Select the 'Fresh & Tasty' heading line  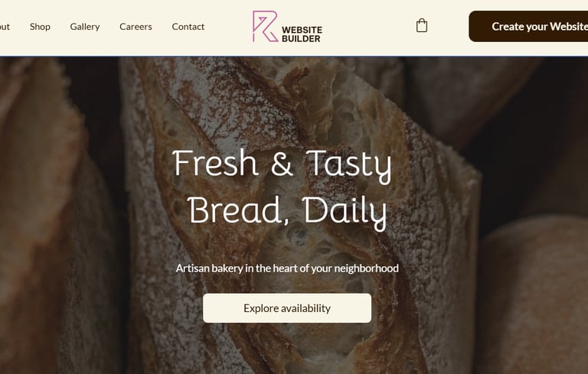283,164
